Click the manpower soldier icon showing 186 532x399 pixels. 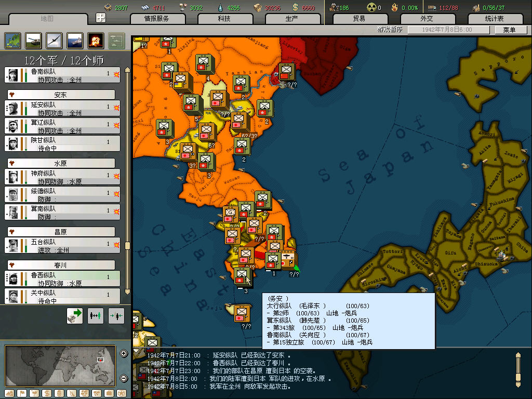pyautogui.click(x=334, y=7)
